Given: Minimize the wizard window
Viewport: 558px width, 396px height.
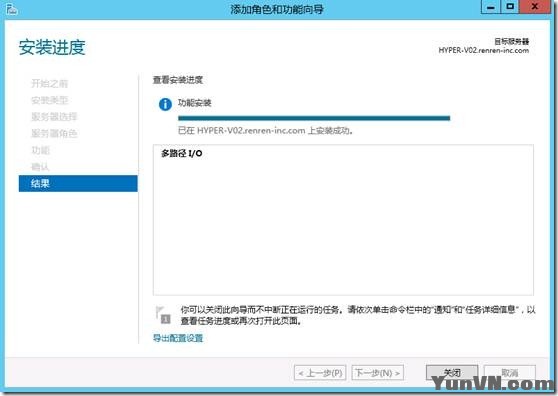Looking at the screenshot, I should (491, 7).
